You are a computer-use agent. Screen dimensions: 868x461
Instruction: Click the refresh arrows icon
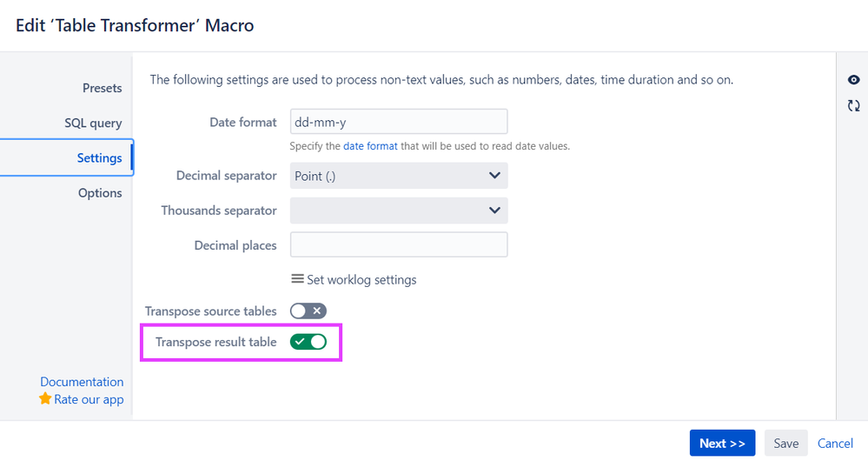point(853,105)
